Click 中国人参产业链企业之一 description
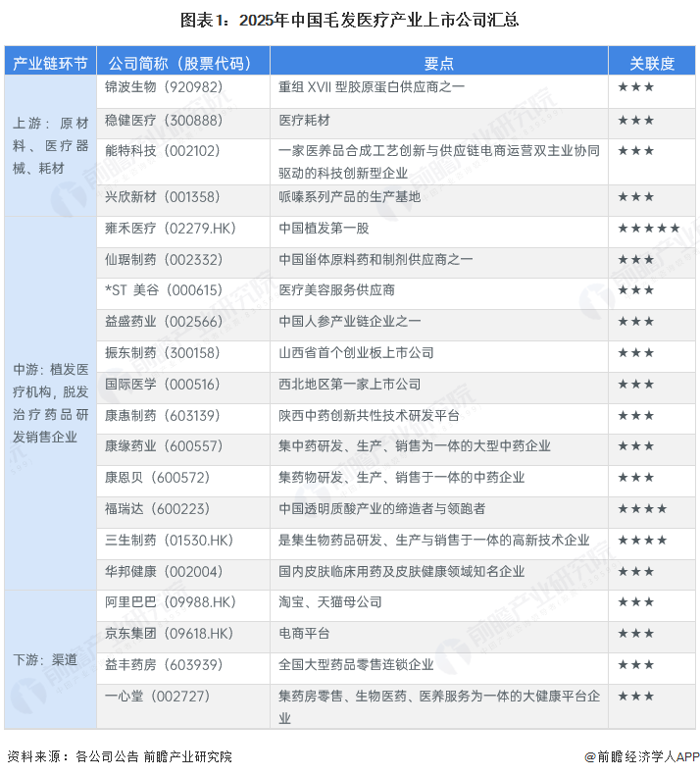The width and height of the screenshot is (700, 777). 349,322
